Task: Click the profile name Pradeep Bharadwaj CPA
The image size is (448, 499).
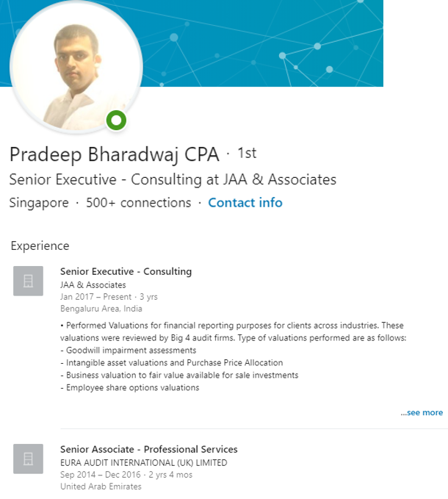Action: [114, 154]
